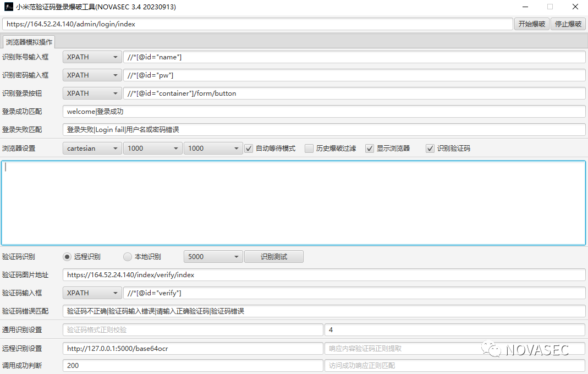Click the 访问成功响应正则匹配 field
588x374 pixels.
tap(455, 365)
